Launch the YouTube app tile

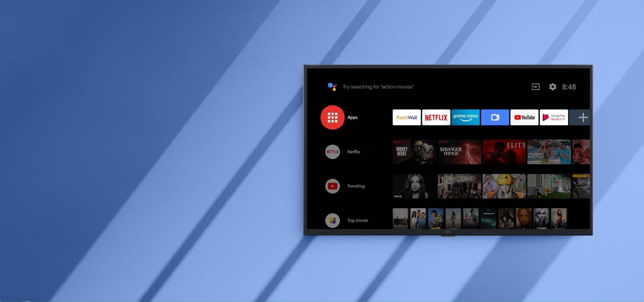coord(524,117)
